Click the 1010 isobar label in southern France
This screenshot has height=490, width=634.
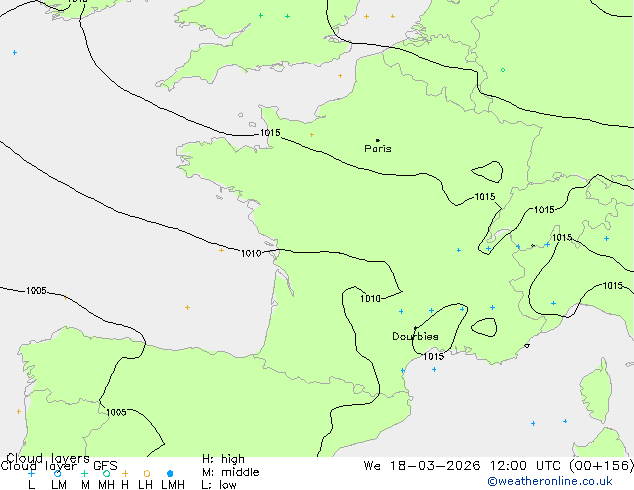click(x=370, y=298)
